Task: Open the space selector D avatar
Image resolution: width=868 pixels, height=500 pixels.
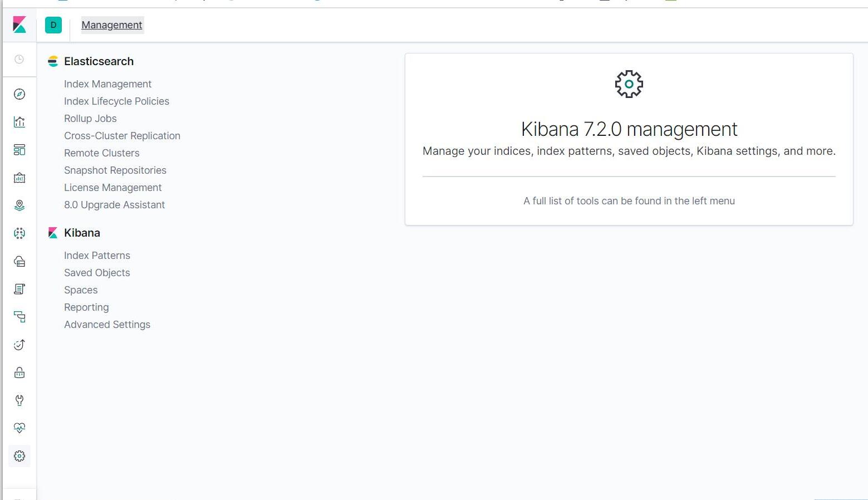Action: click(53, 25)
